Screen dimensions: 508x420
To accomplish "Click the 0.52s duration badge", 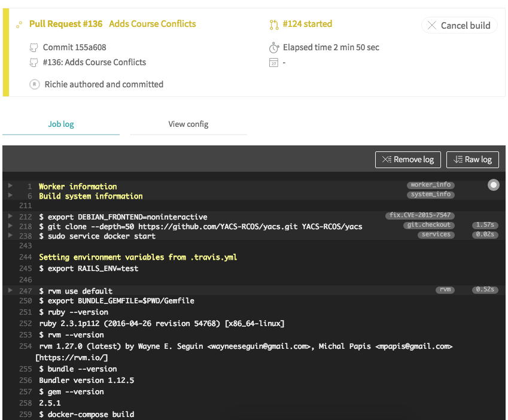I will pos(485,290).
